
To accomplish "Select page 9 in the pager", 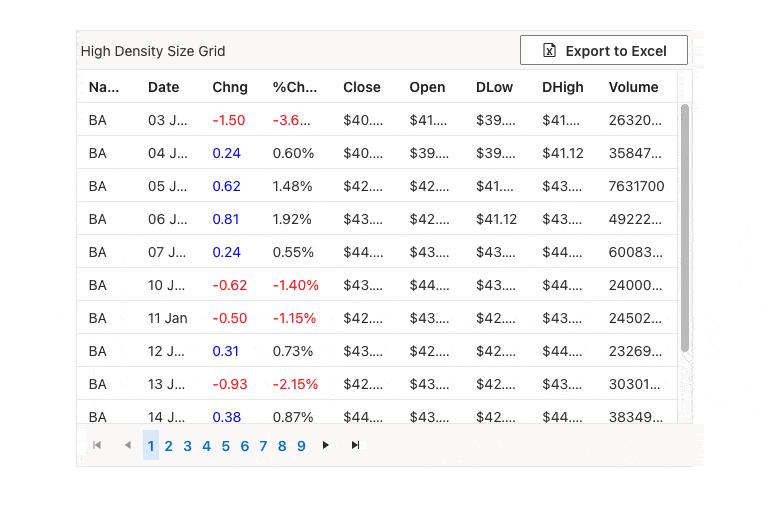I will (x=301, y=446).
